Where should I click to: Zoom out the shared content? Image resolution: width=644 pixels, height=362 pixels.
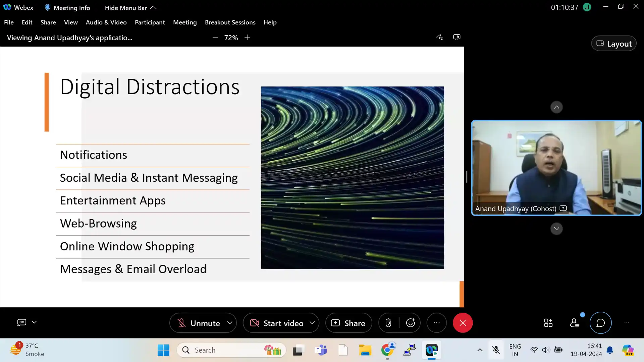pyautogui.click(x=215, y=38)
